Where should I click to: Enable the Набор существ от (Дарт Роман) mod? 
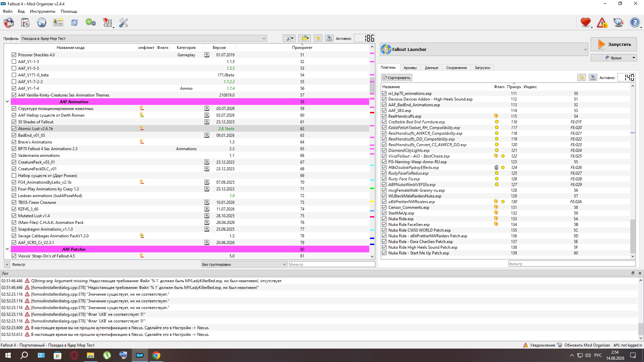(14, 175)
